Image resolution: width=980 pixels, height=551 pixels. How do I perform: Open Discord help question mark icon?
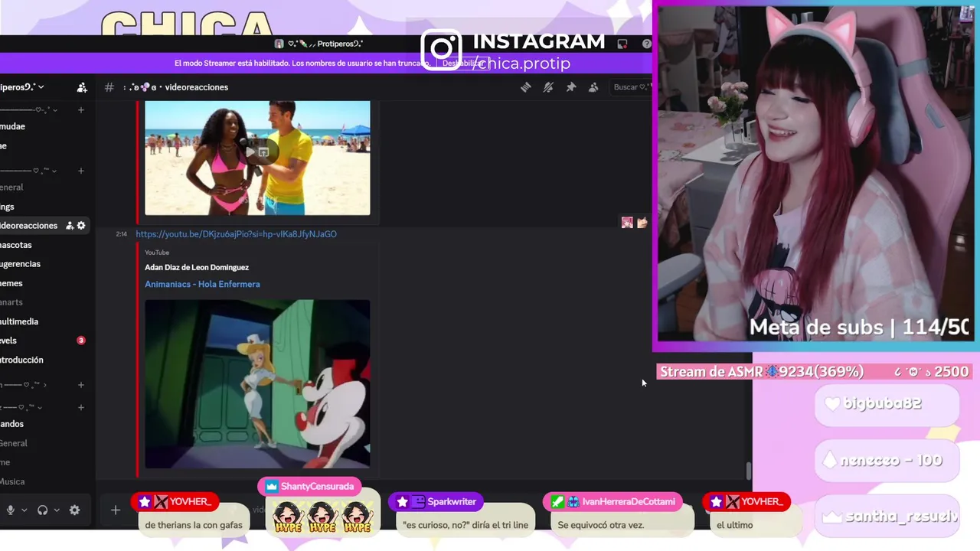tap(647, 44)
